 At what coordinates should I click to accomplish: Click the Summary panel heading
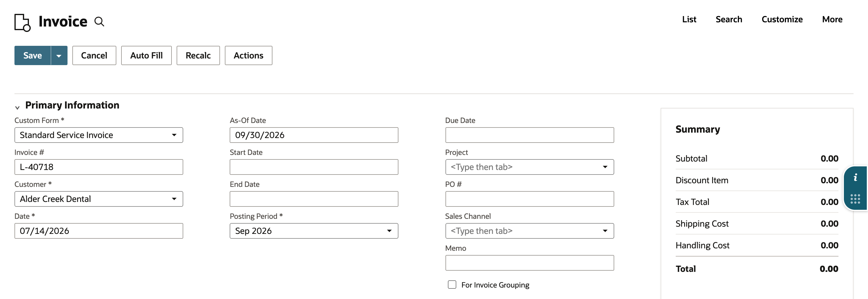[x=697, y=129]
